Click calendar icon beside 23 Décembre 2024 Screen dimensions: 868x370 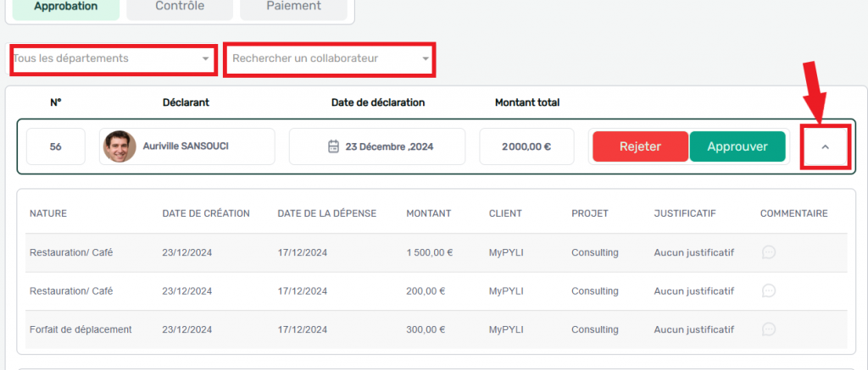pyautogui.click(x=333, y=146)
